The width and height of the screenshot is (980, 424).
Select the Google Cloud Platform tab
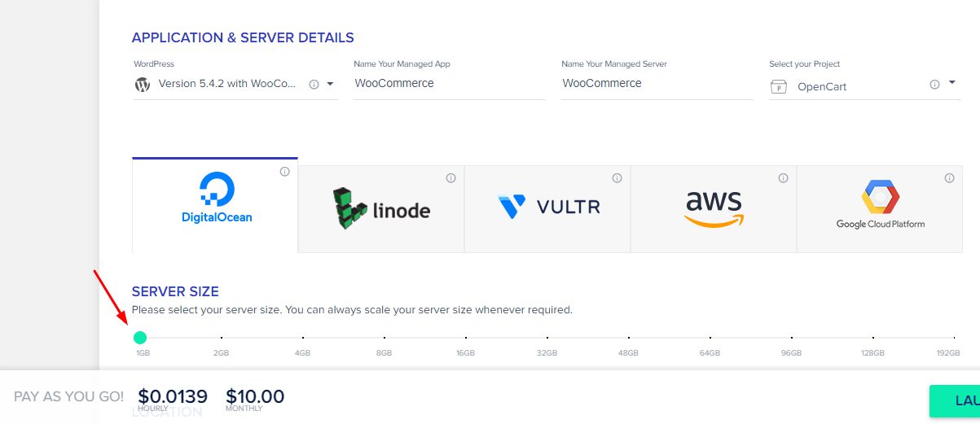(880, 209)
